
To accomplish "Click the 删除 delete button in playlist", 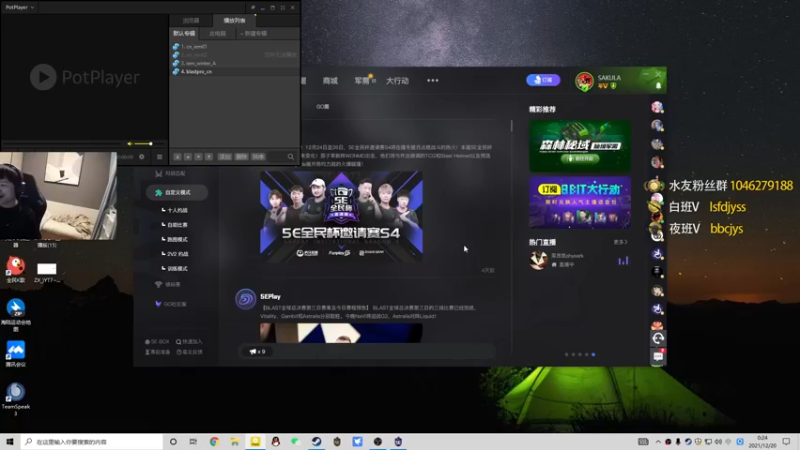I will (x=241, y=157).
